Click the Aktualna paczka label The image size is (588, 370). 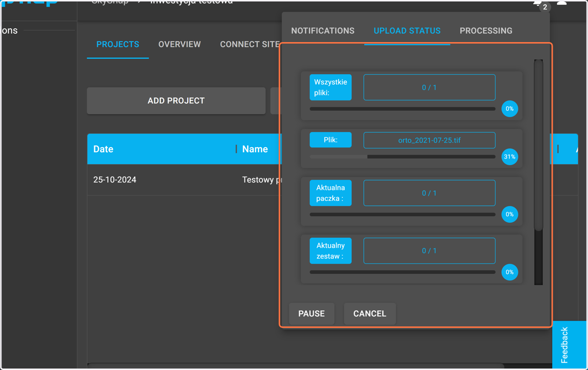pos(331,193)
